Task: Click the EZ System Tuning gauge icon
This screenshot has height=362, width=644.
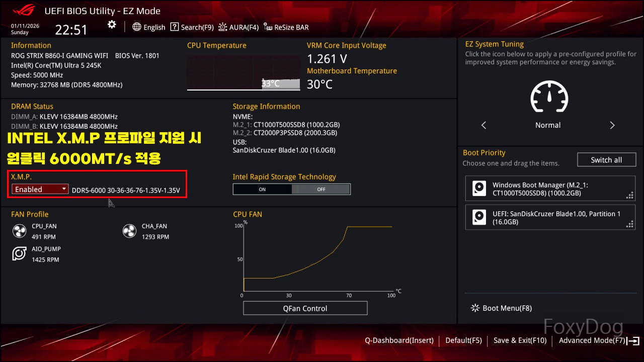Action: point(549,97)
